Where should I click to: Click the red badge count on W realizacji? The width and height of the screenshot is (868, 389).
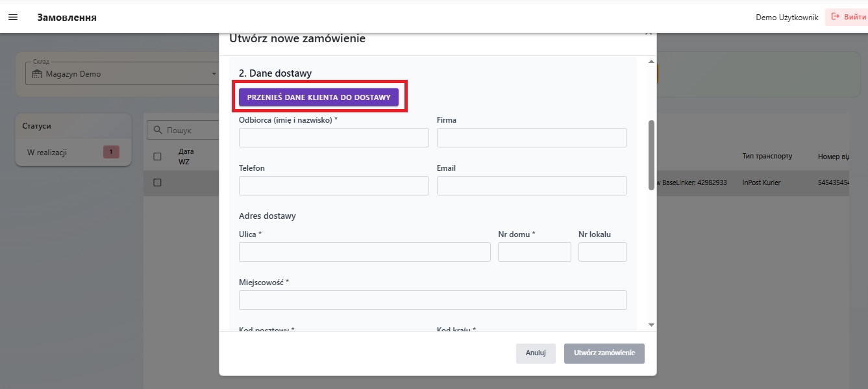(x=111, y=153)
